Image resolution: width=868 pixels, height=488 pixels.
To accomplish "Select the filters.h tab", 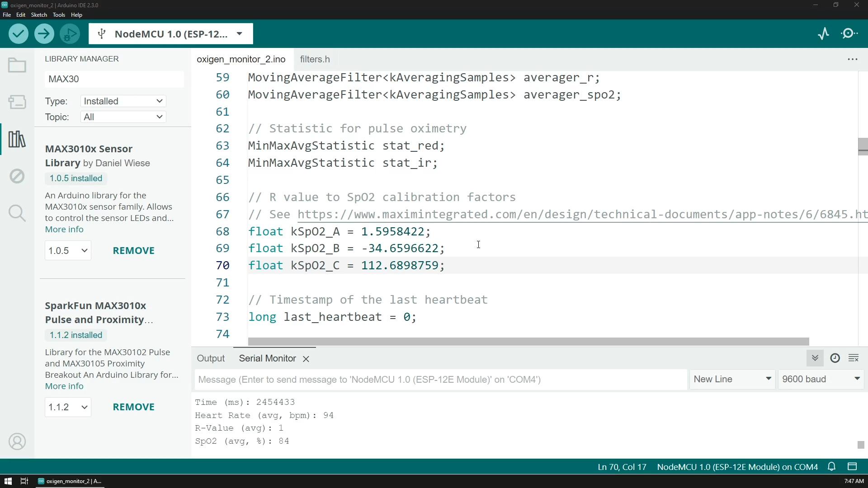I will 315,59.
